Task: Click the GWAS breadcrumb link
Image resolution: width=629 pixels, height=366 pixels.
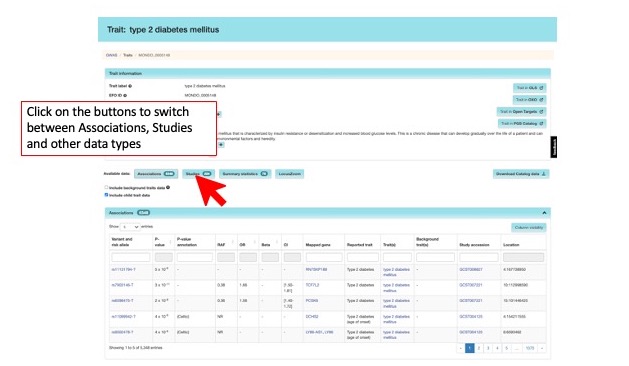Action: pos(112,55)
